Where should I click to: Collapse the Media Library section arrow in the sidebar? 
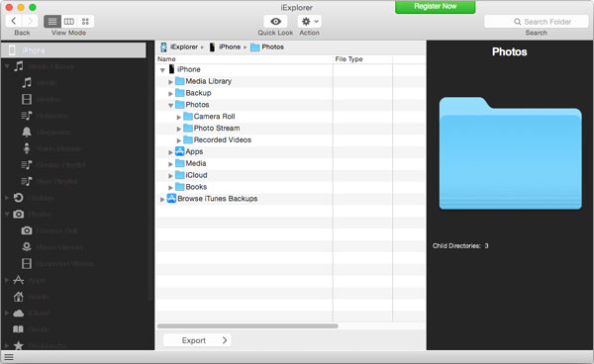tap(7, 66)
